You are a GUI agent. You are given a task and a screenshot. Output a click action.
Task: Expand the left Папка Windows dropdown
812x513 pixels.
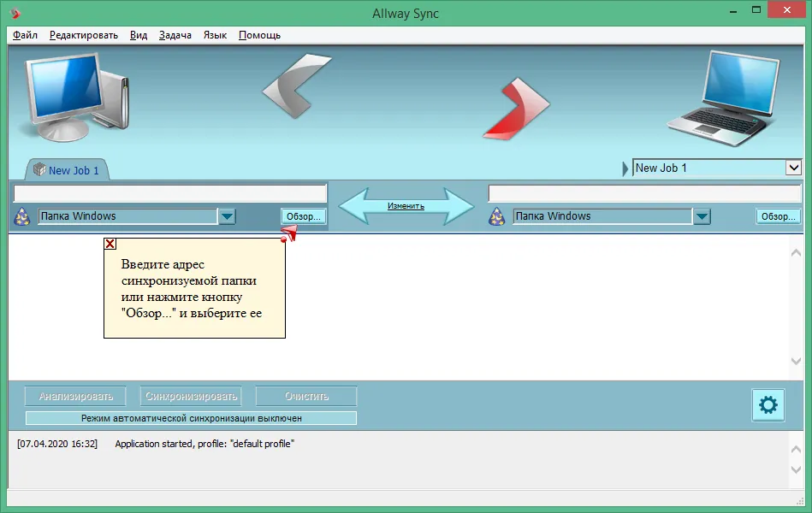(x=227, y=216)
